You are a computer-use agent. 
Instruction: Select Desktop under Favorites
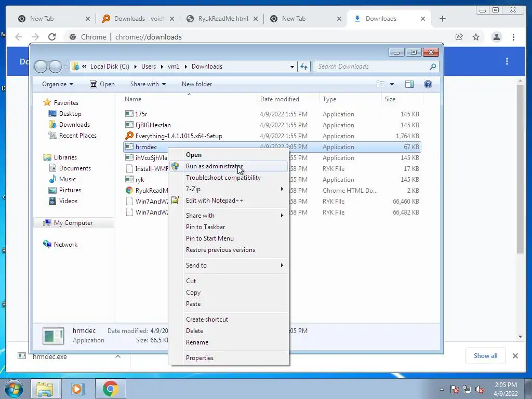[65, 114]
